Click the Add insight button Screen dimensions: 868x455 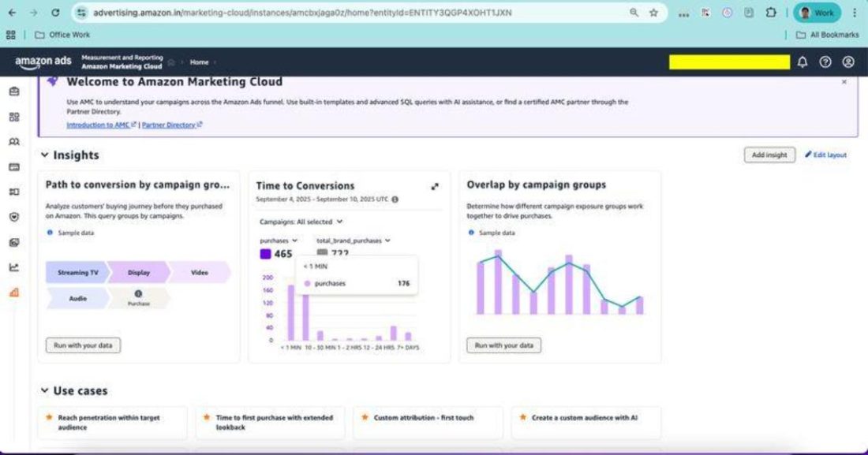(x=769, y=155)
